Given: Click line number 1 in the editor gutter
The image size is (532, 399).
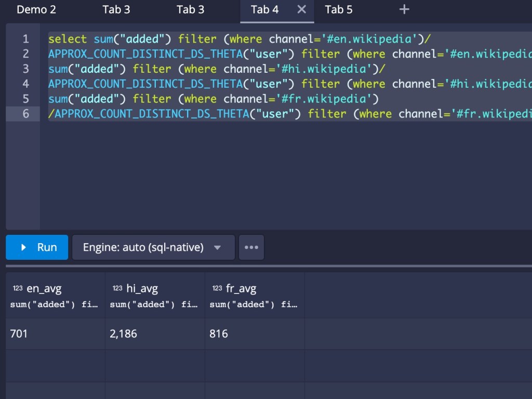Looking at the screenshot, I should pos(25,39).
